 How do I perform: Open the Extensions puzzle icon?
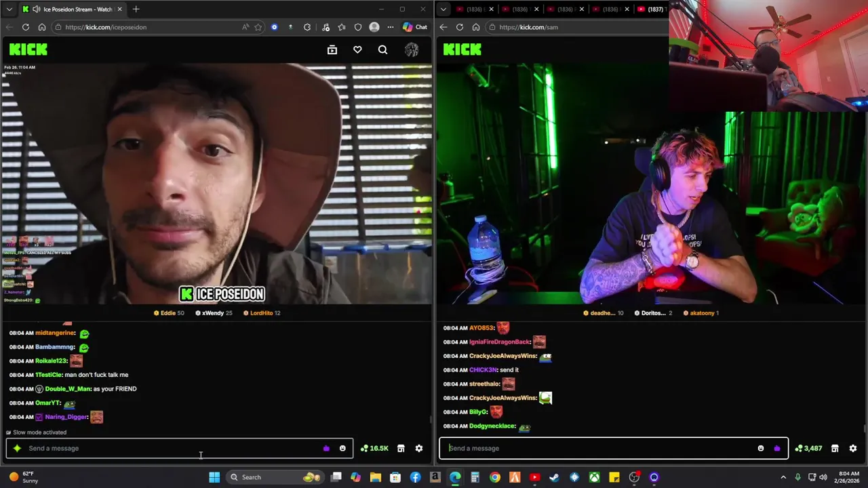(x=307, y=27)
